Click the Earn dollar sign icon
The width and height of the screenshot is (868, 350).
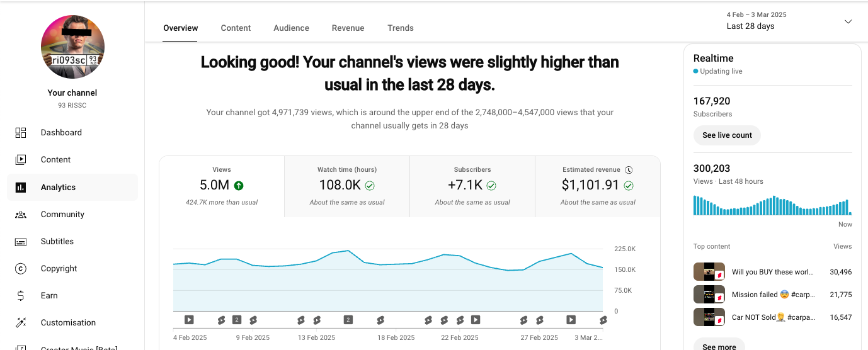pos(21,296)
